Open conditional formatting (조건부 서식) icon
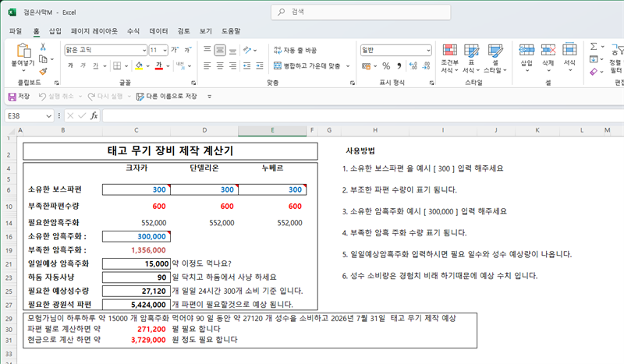The height and width of the screenshot is (364, 624). tap(450, 58)
